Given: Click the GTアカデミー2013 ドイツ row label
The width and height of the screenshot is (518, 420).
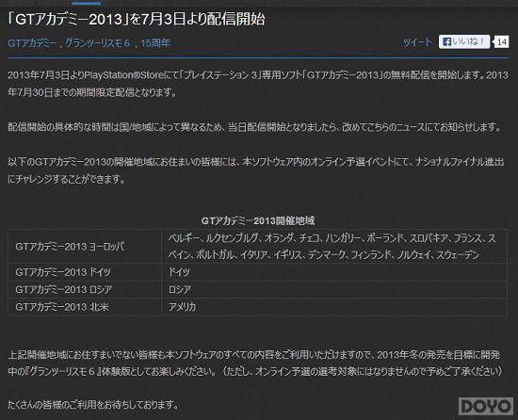Looking at the screenshot, I should [63, 272].
